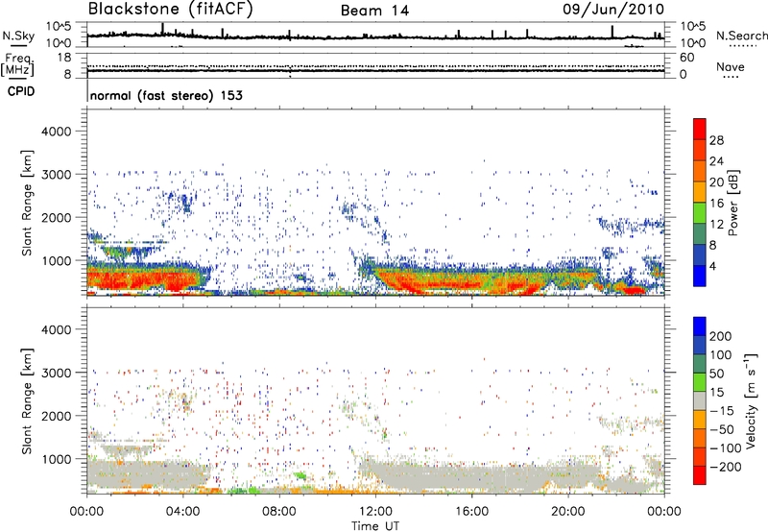This screenshot has width=768, height=532.
Task: Click the power panel 'Slant Range [km]' label
Action: tap(27, 203)
